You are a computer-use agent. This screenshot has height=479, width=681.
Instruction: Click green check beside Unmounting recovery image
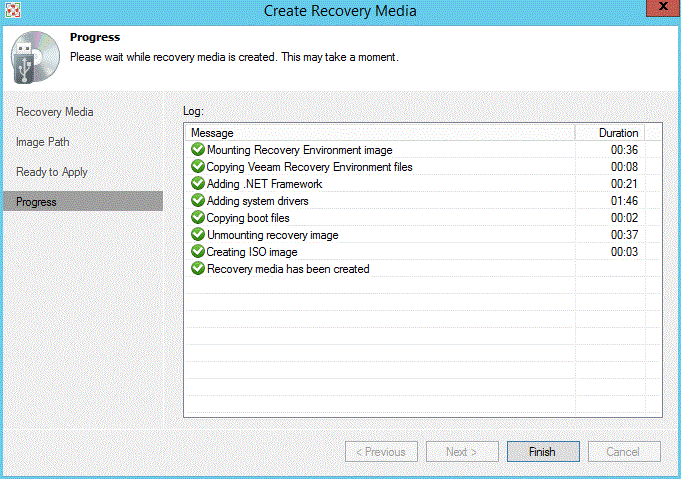[x=197, y=235]
